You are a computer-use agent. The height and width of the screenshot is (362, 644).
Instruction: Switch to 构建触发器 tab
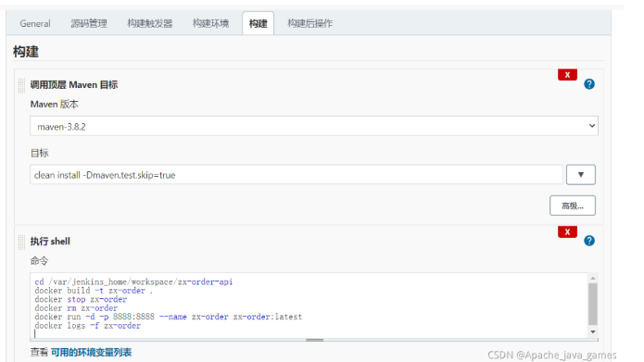pyautogui.click(x=149, y=23)
